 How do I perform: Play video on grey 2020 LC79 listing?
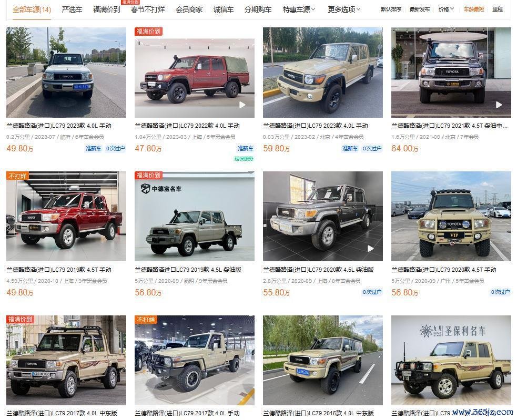click(371, 249)
